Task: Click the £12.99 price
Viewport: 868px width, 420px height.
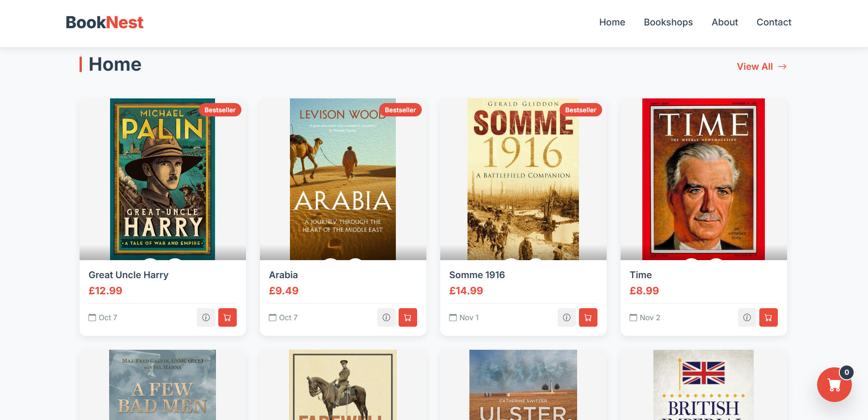Action: 105,291
